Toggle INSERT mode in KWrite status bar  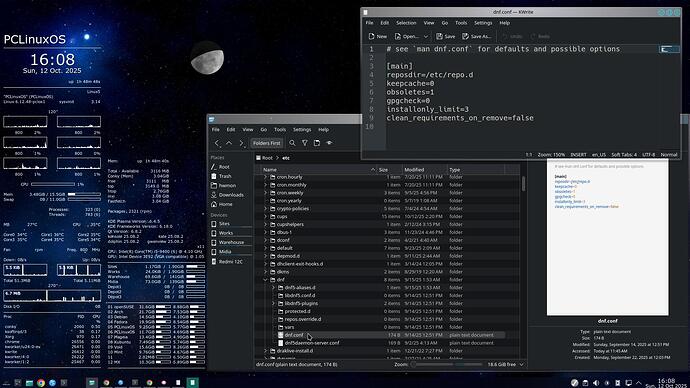(x=578, y=155)
